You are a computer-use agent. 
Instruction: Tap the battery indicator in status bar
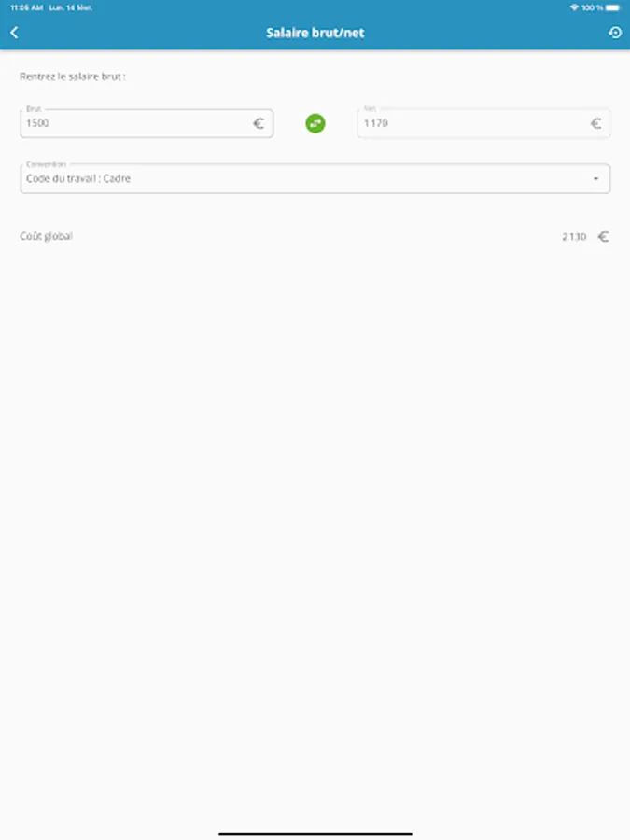click(613, 7)
